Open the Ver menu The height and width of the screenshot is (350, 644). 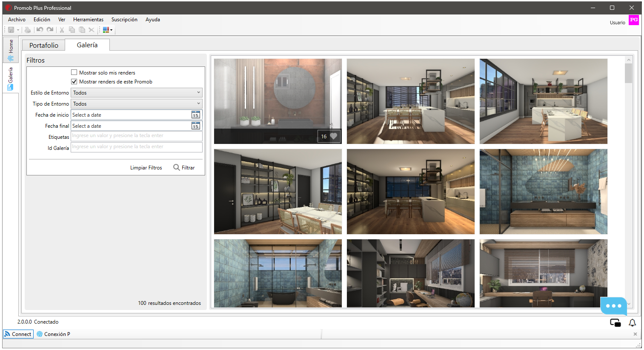point(62,20)
